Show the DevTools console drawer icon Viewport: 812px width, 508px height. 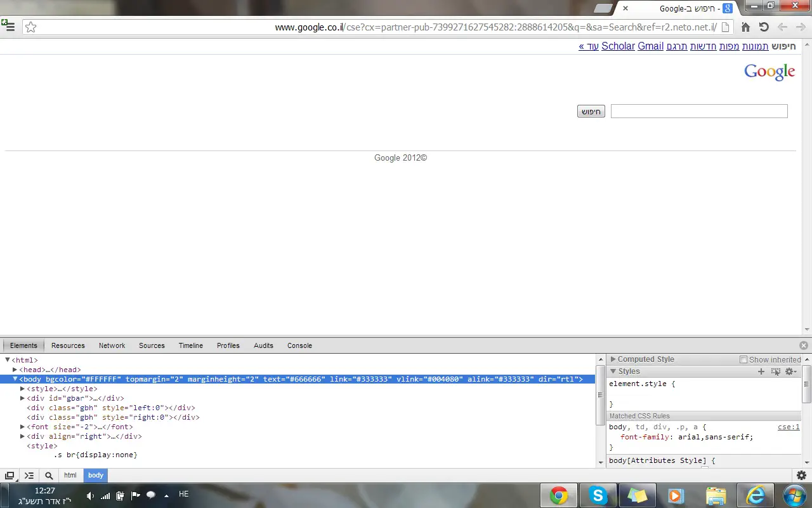click(x=29, y=476)
